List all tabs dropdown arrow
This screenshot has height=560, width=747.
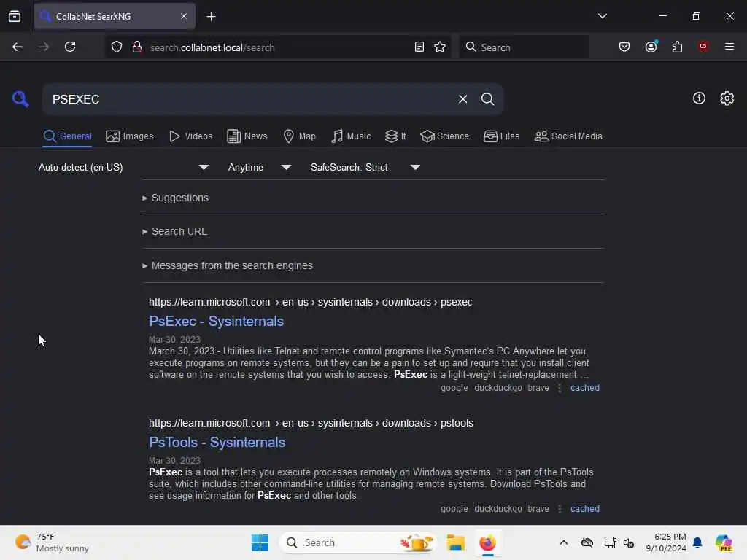pyautogui.click(x=602, y=16)
